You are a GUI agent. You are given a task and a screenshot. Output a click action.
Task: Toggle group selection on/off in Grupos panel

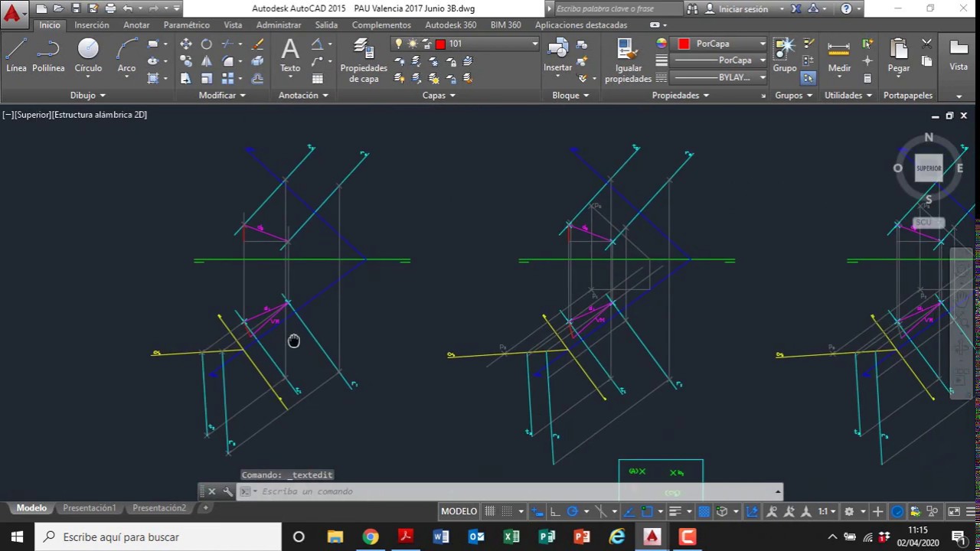point(808,78)
